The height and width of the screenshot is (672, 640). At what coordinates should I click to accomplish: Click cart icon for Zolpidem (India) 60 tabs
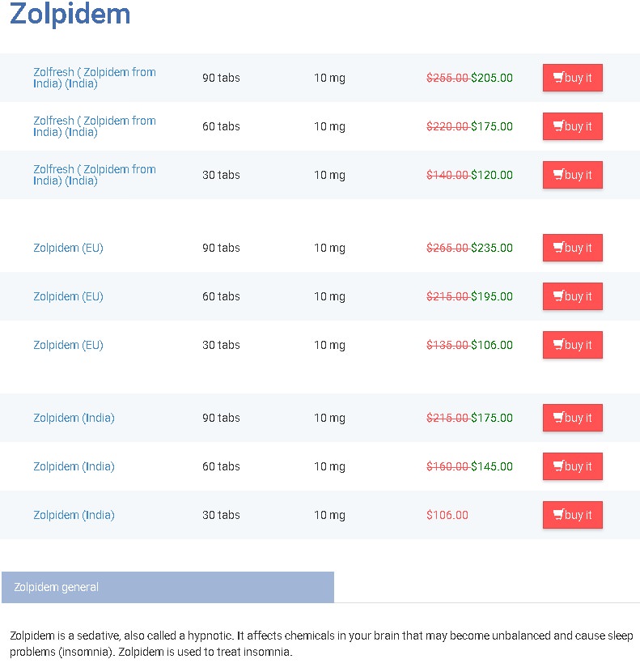pos(558,466)
